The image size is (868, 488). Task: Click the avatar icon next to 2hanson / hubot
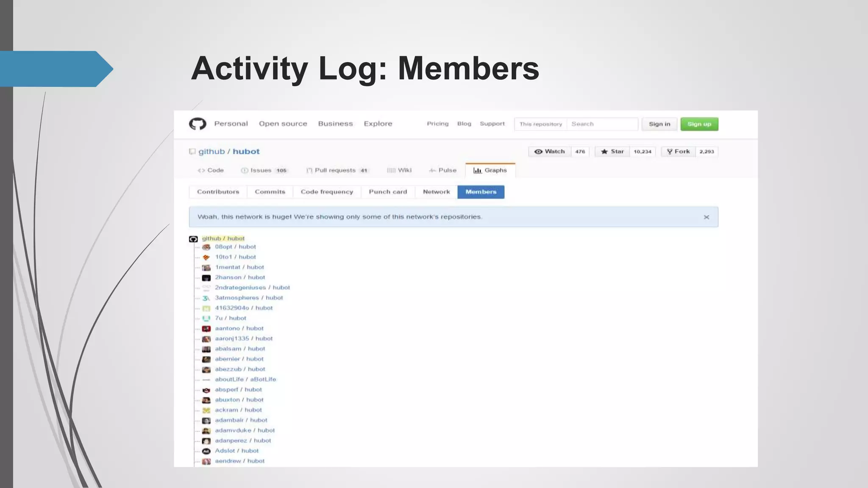pyautogui.click(x=206, y=278)
